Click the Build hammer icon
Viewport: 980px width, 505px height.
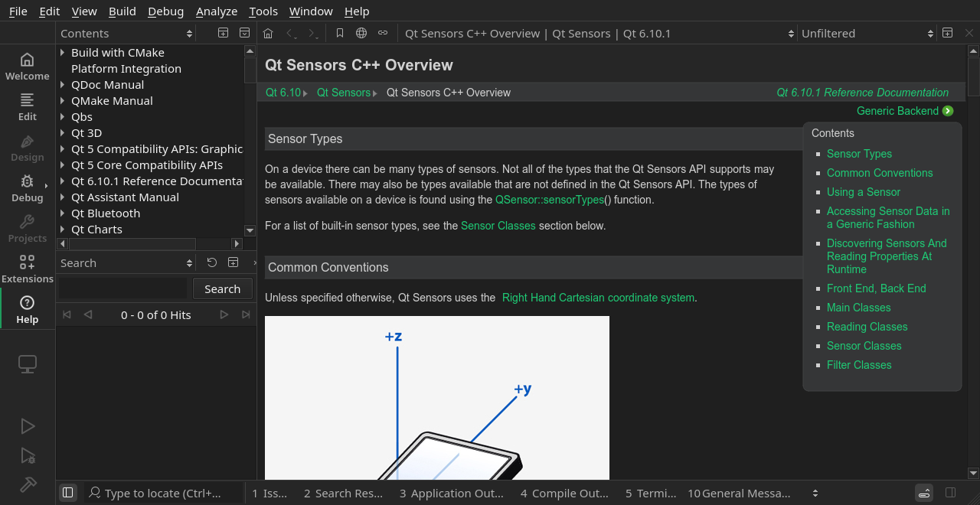click(28, 485)
